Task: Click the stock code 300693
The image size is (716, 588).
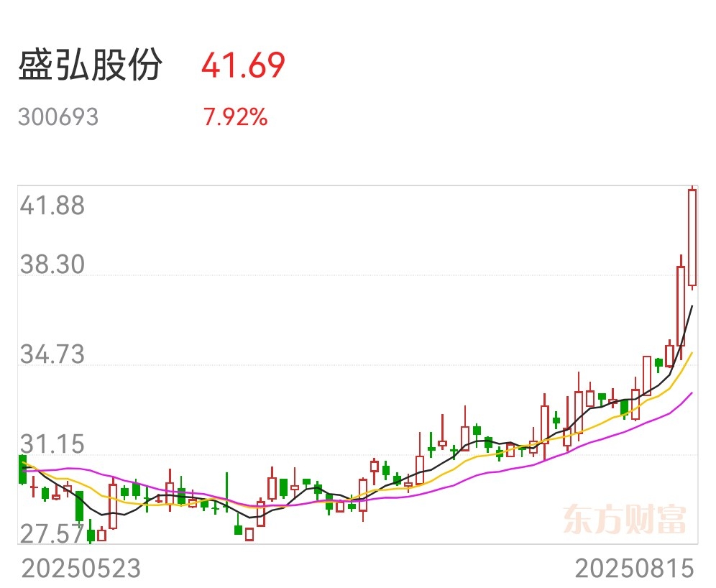Action: point(58,117)
